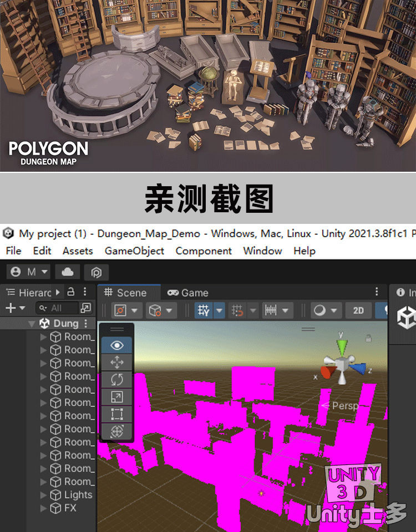Viewport: 416px width, 532px height.
Task: Click the Hierarchy search field
Action: (x=57, y=308)
